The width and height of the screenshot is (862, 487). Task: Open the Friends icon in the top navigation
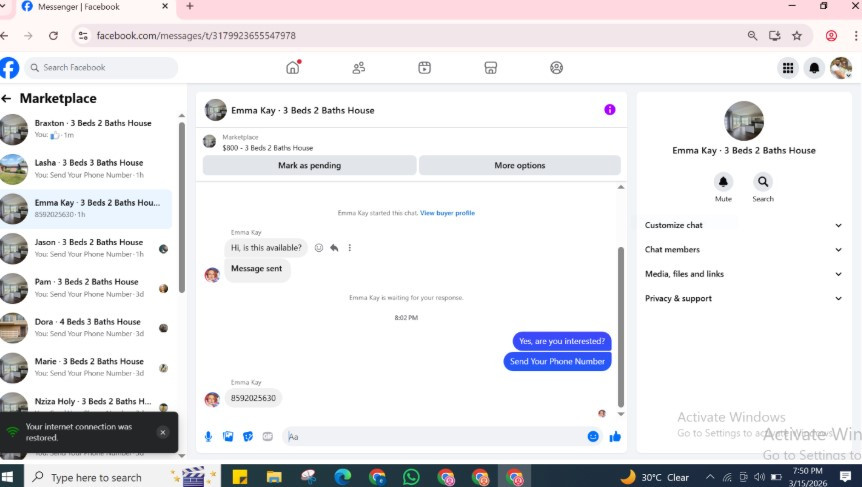pyautogui.click(x=358, y=68)
